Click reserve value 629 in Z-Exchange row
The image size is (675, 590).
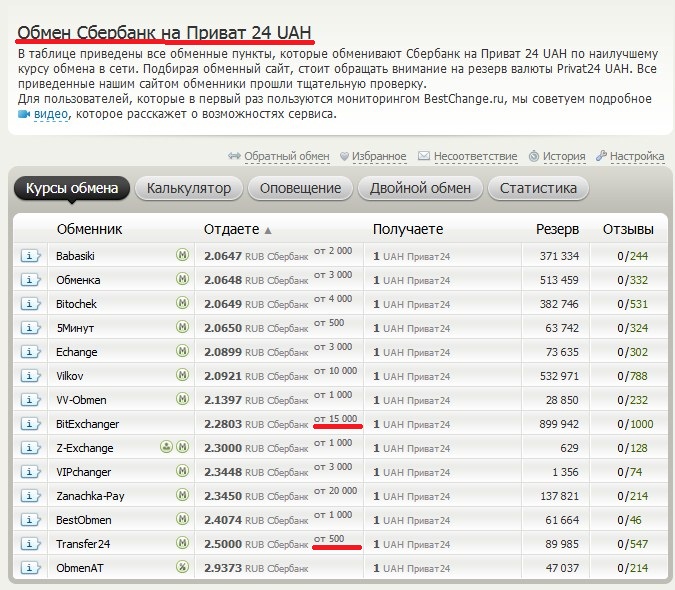(570, 448)
